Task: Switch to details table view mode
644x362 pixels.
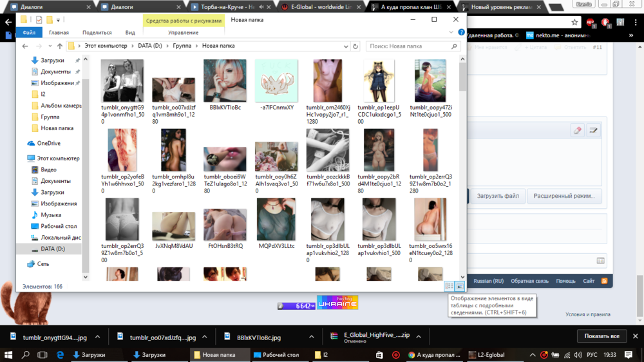Action: (450, 286)
